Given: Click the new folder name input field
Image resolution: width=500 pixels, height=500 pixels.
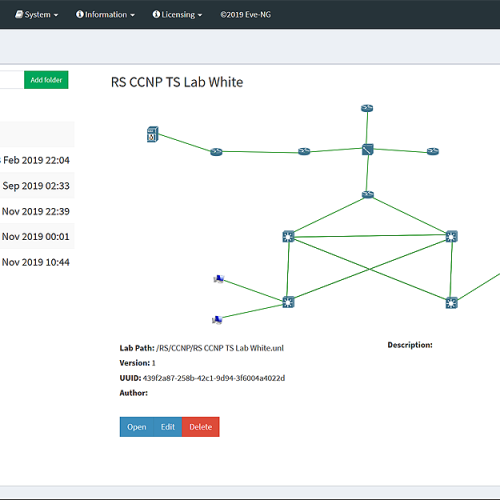Looking at the screenshot, I should click(x=12, y=80).
